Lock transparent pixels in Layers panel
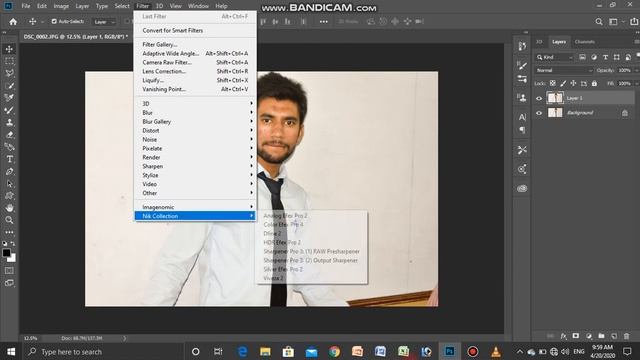The width and height of the screenshot is (640, 360). [x=553, y=83]
